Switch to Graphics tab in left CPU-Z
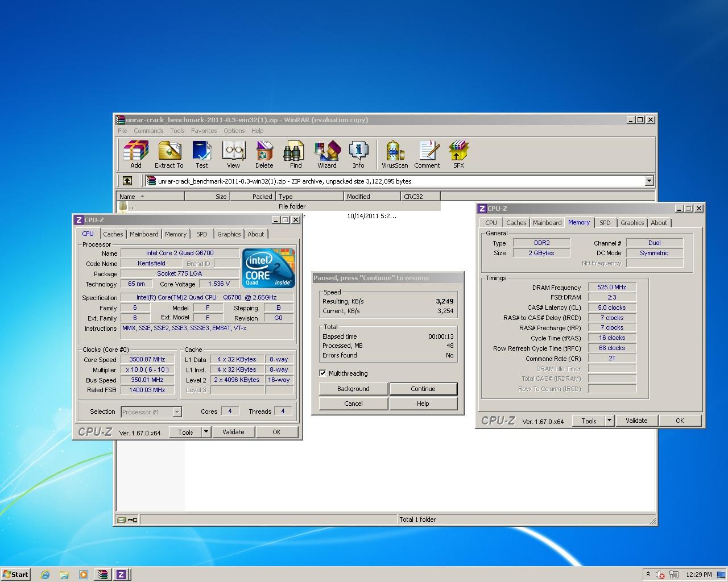This screenshot has width=728, height=582. click(229, 234)
